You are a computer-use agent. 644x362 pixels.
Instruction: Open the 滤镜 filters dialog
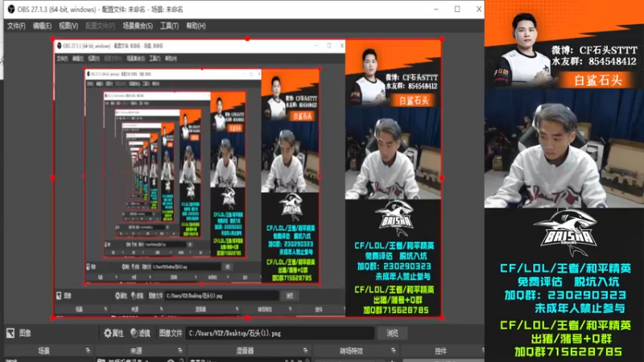140,333
